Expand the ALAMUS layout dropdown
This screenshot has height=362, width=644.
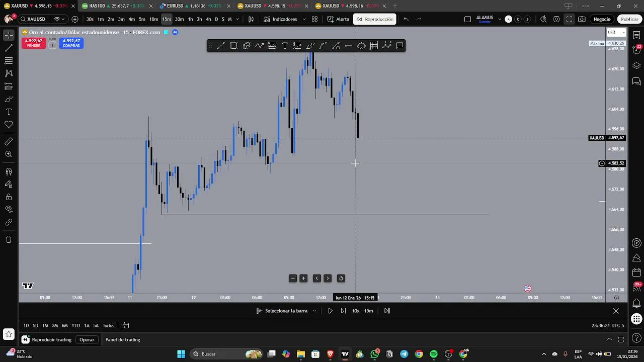[x=500, y=19]
